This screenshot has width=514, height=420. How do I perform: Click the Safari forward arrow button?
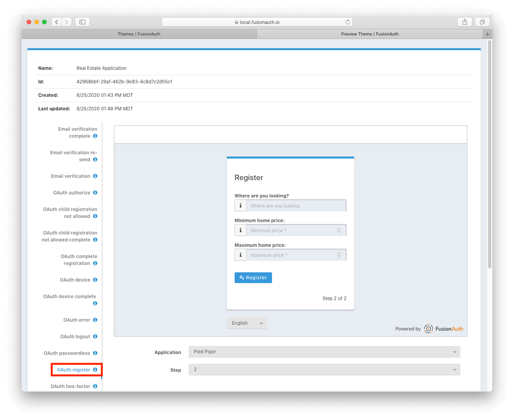pos(66,22)
